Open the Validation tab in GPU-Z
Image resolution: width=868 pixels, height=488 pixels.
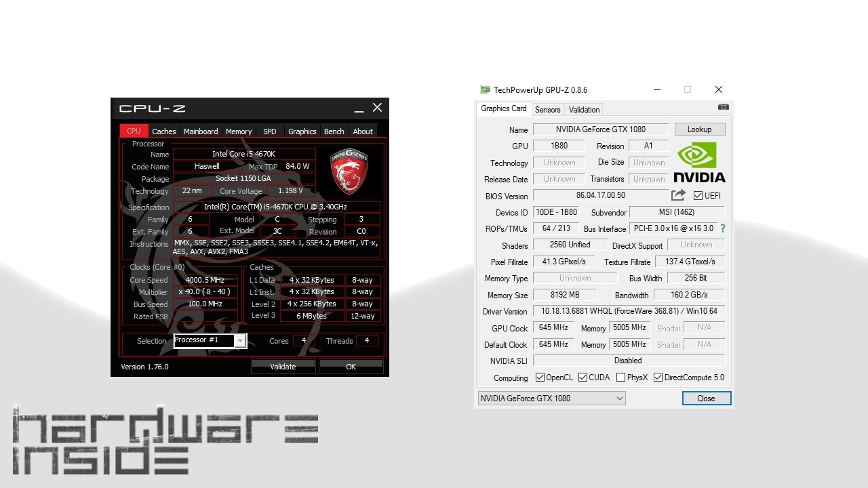[584, 110]
